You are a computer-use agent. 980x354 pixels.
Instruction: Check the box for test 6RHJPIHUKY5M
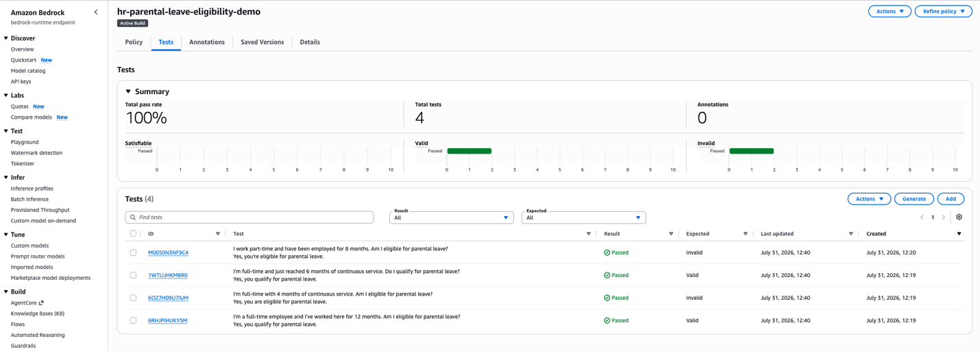pos(133,320)
